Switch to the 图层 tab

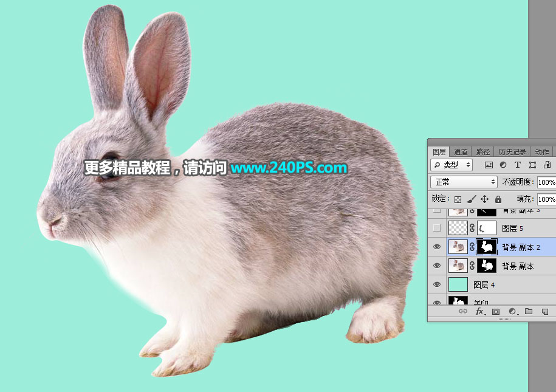(x=439, y=152)
